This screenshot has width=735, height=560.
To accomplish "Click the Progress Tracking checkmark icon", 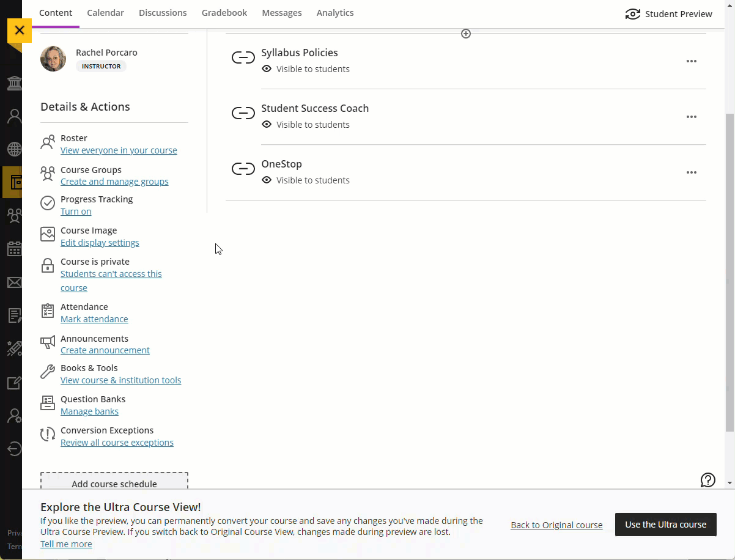I will (48, 203).
